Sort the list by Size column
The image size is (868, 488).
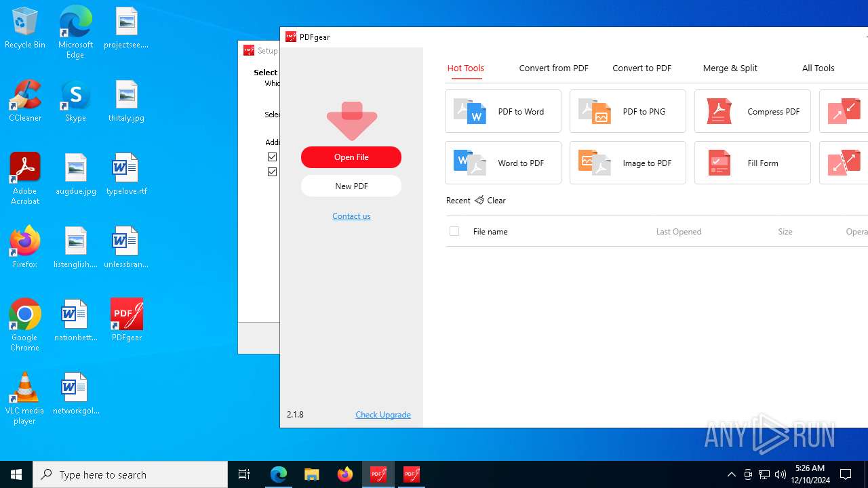[785, 231]
